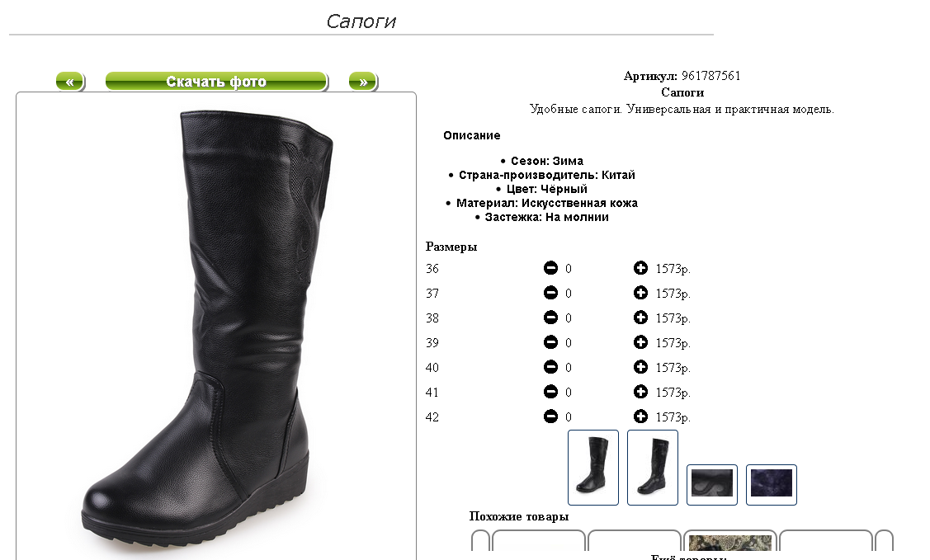Click the size 40 quantity value
The width and height of the screenshot is (930, 560).
pos(569,368)
